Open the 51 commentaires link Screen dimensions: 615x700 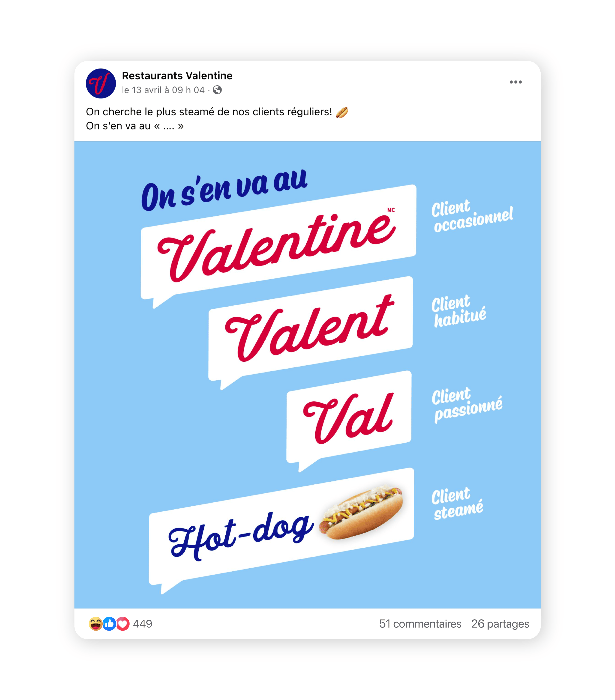420,624
